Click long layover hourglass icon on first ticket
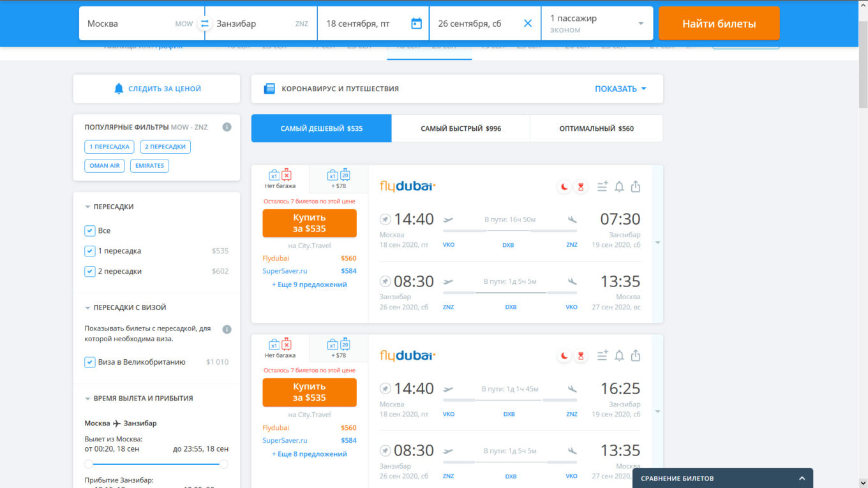Viewport: 868px width, 488px height. pos(581,187)
